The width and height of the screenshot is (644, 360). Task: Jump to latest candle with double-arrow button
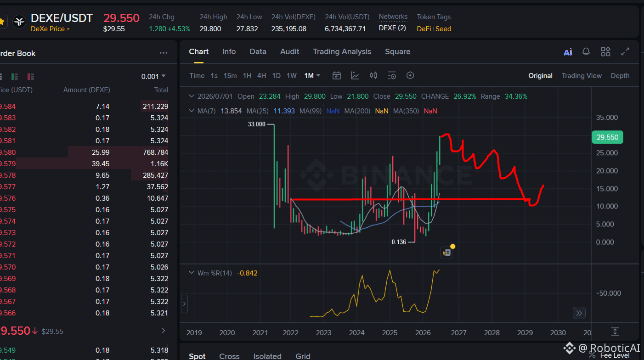click(x=579, y=313)
